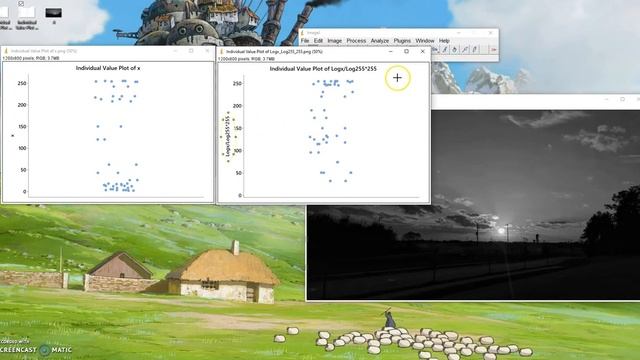Image resolution: width=640 pixels, height=360 pixels.
Task: Click the 'Individual Value Plot of Logx/Log255*255' chart title
Action: (x=323, y=69)
